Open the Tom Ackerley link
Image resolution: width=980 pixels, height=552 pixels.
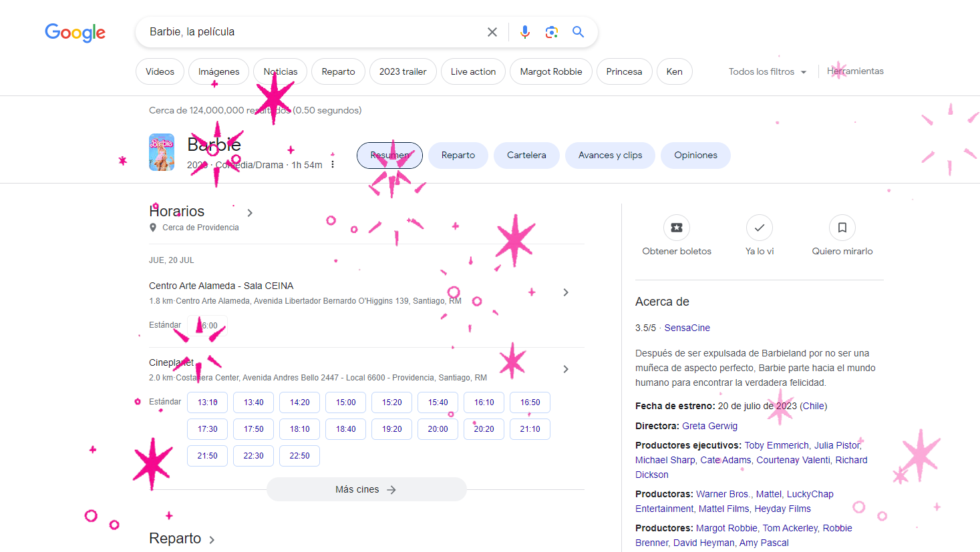[790, 528]
